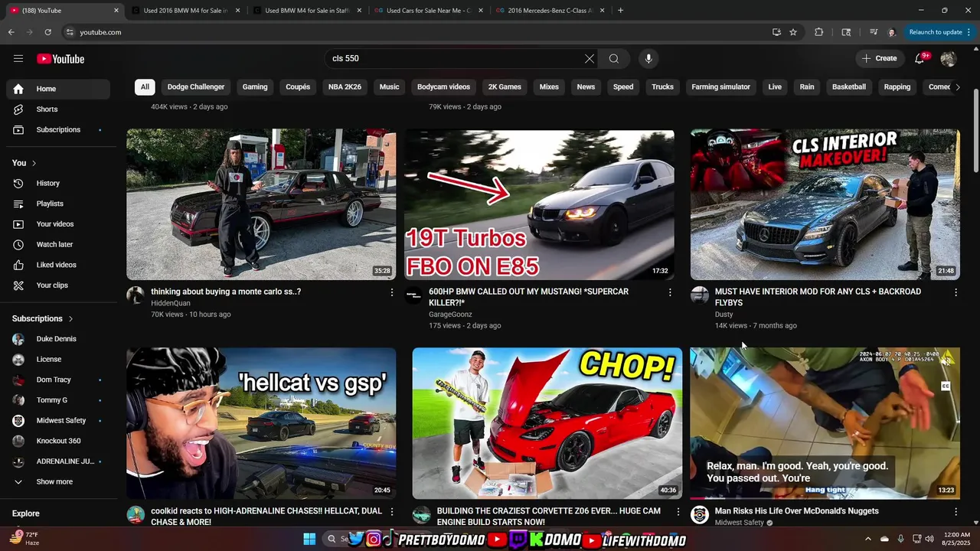This screenshot has height=551, width=980.
Task: Select the Gaming filter chip
Action: [x=255, y=87]
